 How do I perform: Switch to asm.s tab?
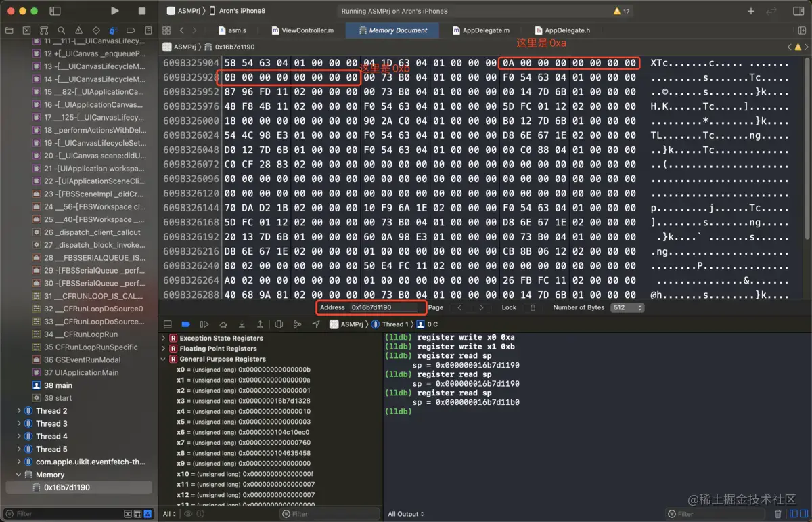tap(232, 30)
